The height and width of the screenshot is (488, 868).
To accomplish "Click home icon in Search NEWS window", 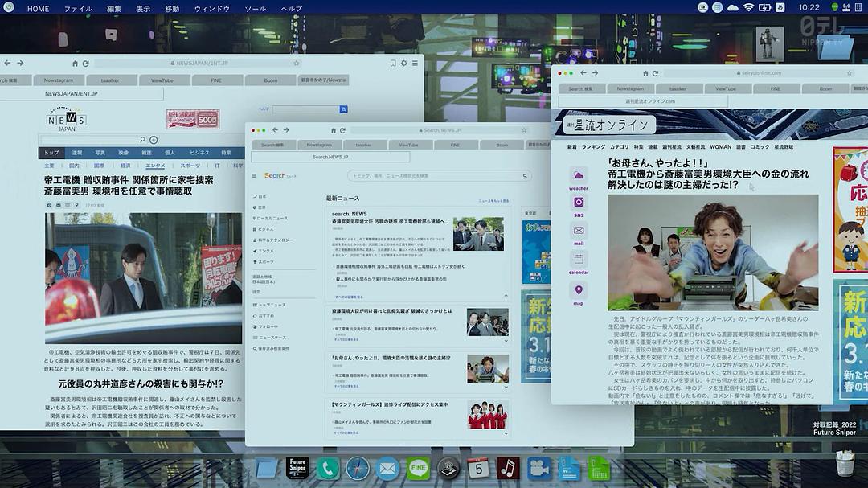I will [x=334, y=130].
